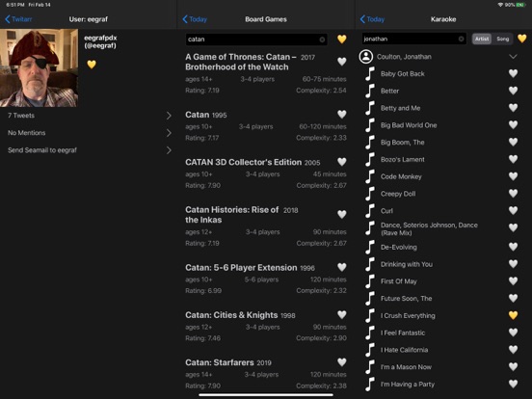Viewport: 532px width, 399px height.
Task: Tap music note icon beside I'm Having a Party
Action: tap(370, 385)
